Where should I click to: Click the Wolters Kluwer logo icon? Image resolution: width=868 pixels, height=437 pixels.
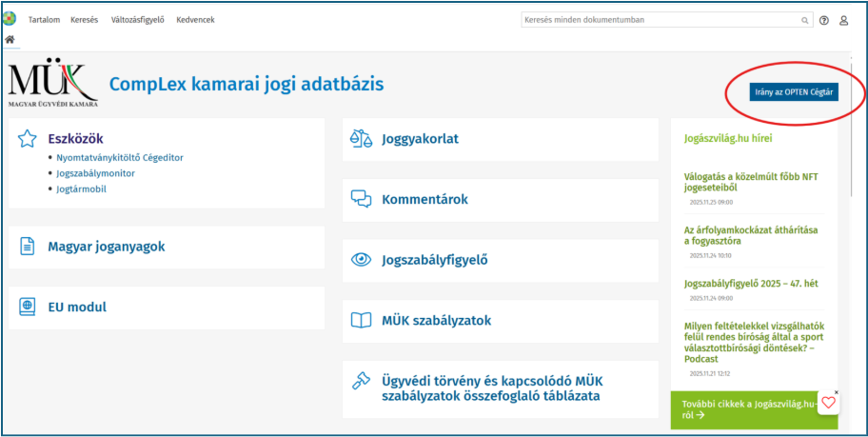click(x=10, y=19)
